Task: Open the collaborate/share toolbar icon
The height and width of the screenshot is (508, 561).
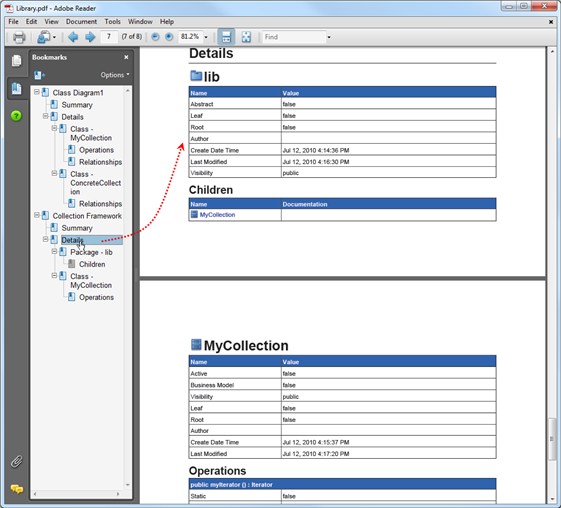Action: [44, 37]
